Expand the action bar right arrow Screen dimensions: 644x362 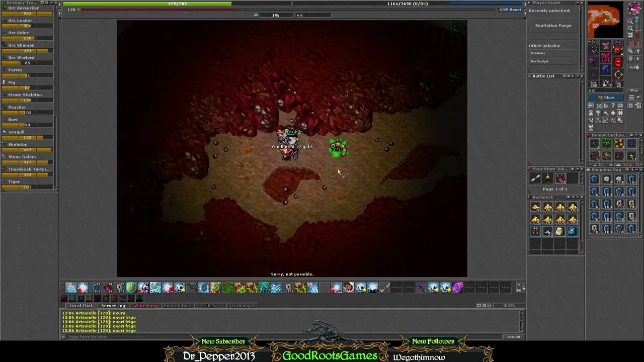[519, 285]
